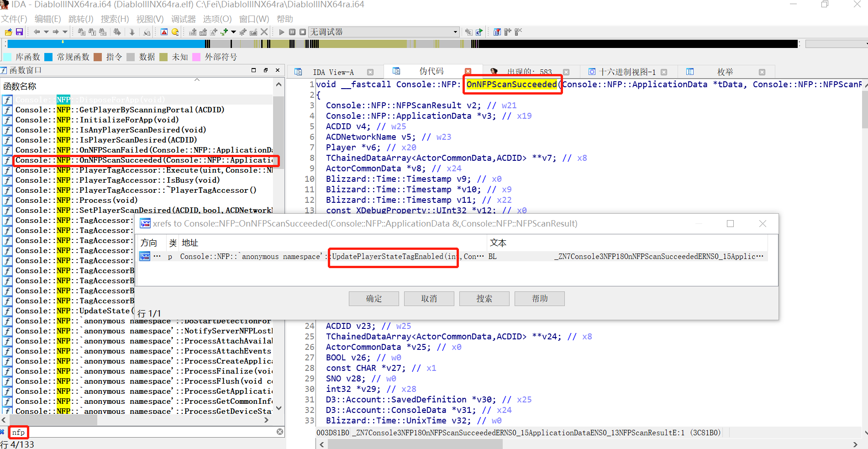Image resolution: width=868 pixels, height=449 pixels.
Task: Open the 帮助 menu
Action: [x=284, y=19]
